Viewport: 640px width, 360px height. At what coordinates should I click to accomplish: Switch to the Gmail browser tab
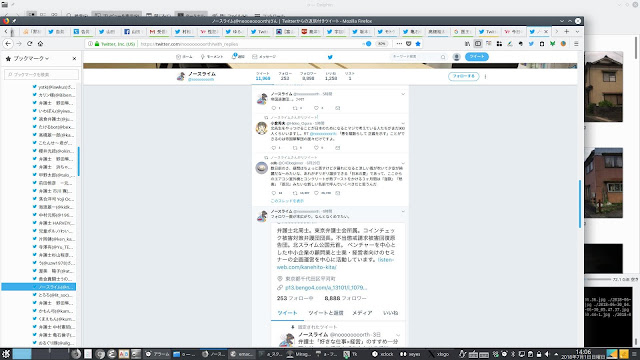click(x=158, y=31)
